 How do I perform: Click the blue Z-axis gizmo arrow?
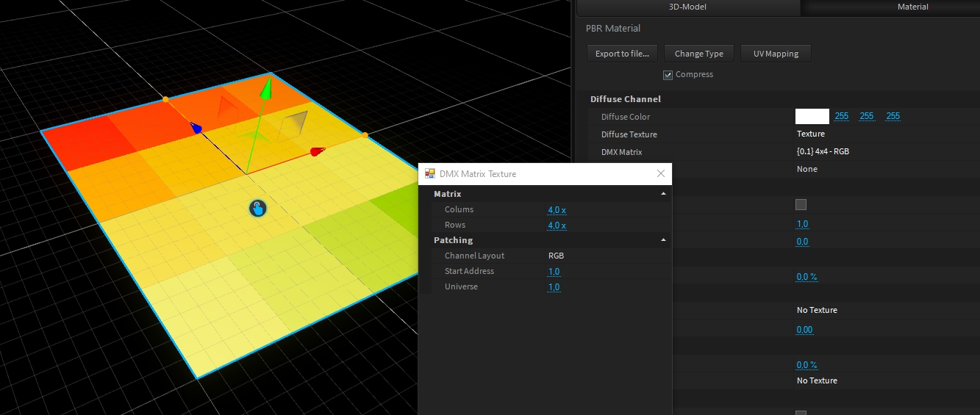196,129
